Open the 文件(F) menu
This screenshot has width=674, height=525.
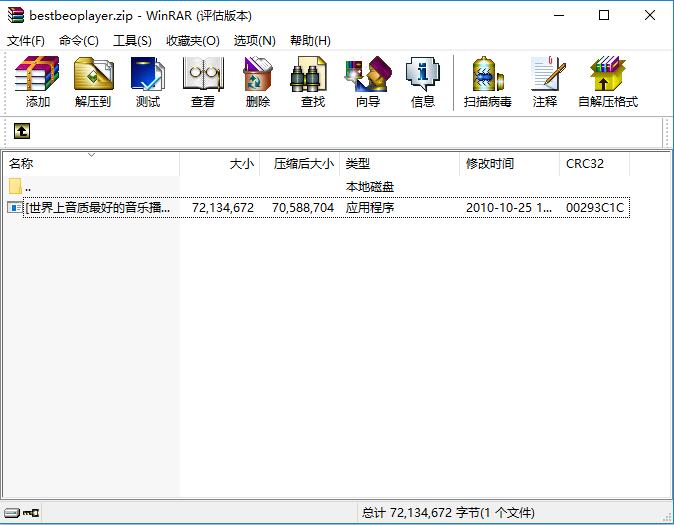26,41
